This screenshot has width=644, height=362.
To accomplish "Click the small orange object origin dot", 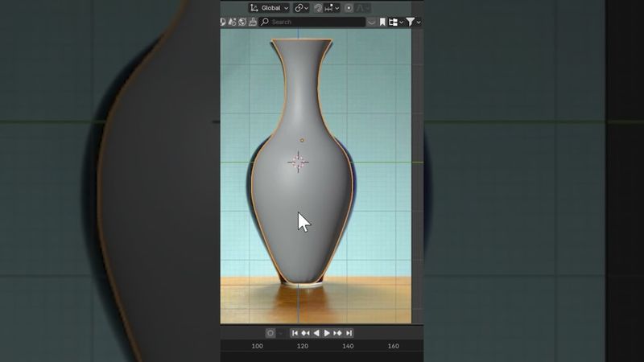I will [x=302, y=140].
